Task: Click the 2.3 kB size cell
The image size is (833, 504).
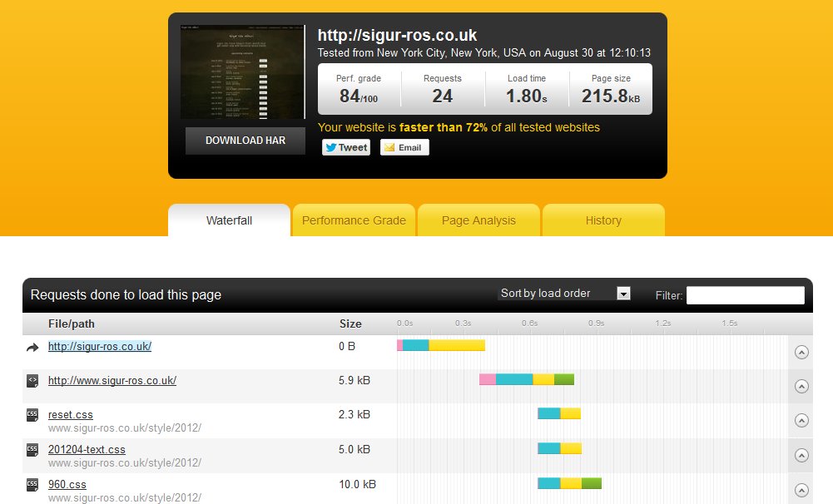Action: click(355, 415)
